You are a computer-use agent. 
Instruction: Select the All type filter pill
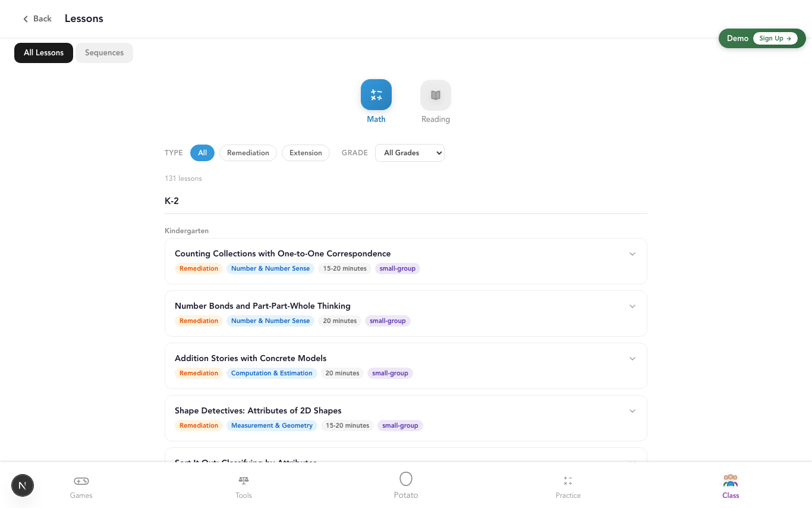[x=202, y=153]
